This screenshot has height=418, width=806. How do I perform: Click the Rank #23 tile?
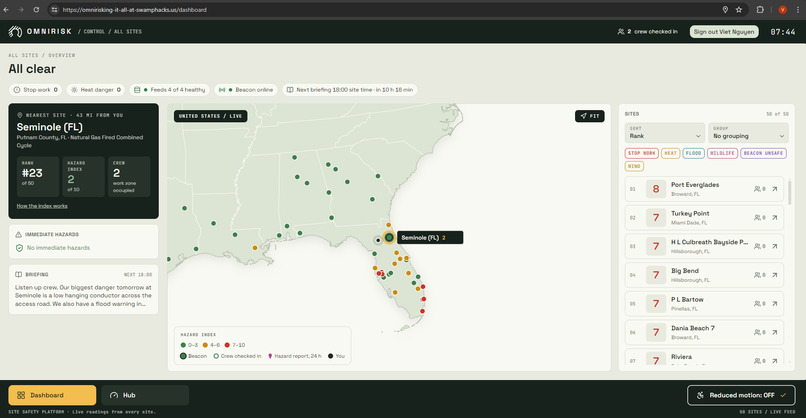pos(38,176)
